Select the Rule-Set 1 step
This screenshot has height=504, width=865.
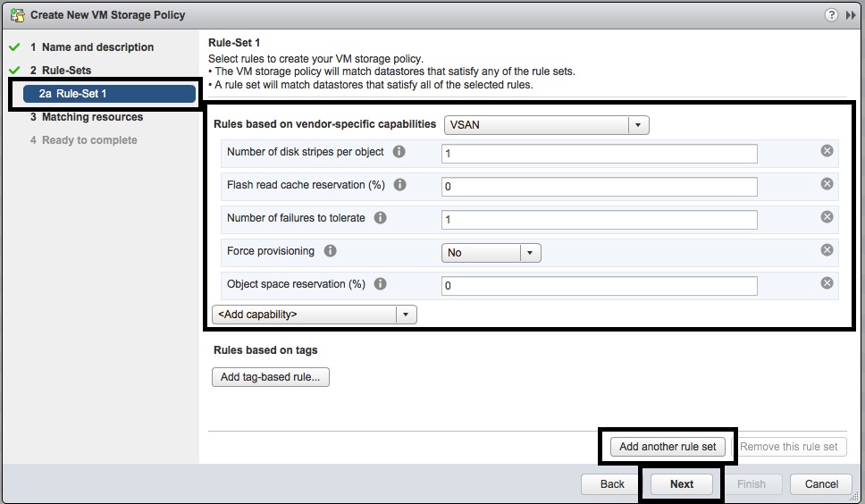(104, 94)
